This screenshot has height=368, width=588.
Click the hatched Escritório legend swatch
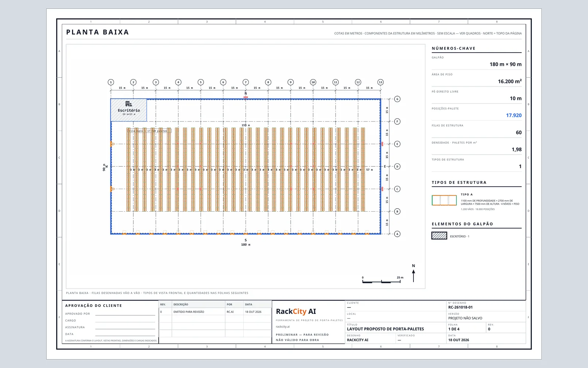pyautogui.click(x=439, y=236)
